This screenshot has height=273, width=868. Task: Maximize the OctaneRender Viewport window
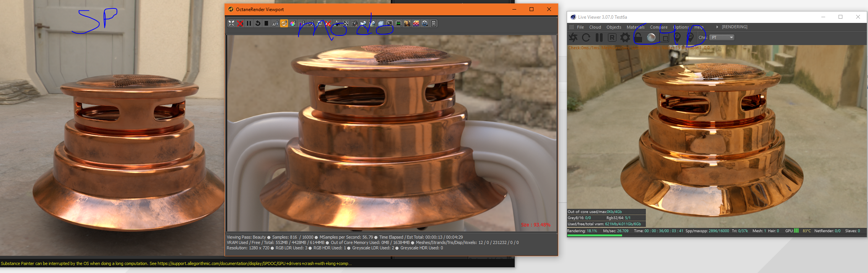click(532, 9)
